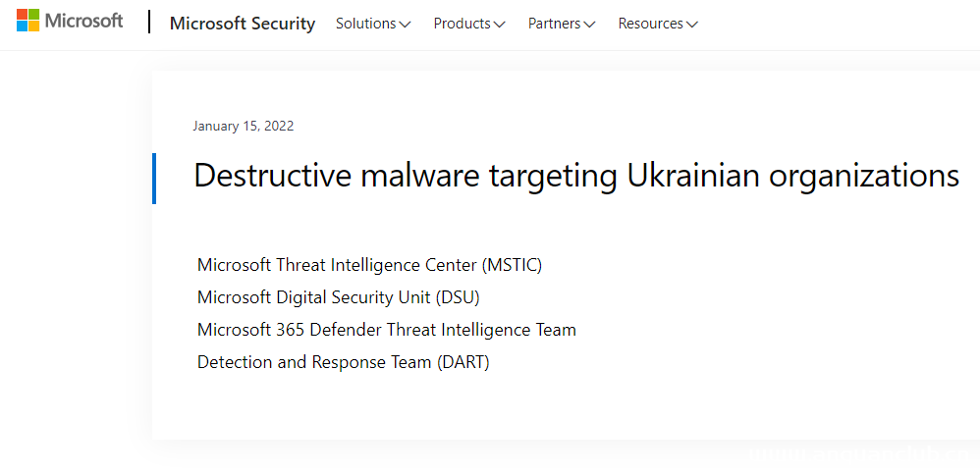Select Microsoft Threat Intelligence Center (MSTIC) author
Viewport: 980px width, 476px height.
pyautogui.click(x=369, y=265)
